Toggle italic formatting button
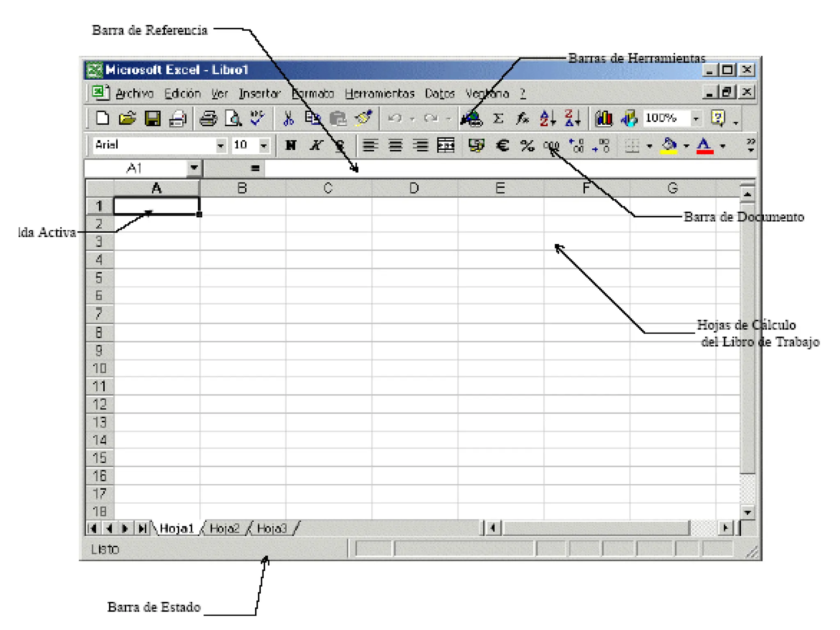This screenshot has height=630, width=840. click(315, 145)
